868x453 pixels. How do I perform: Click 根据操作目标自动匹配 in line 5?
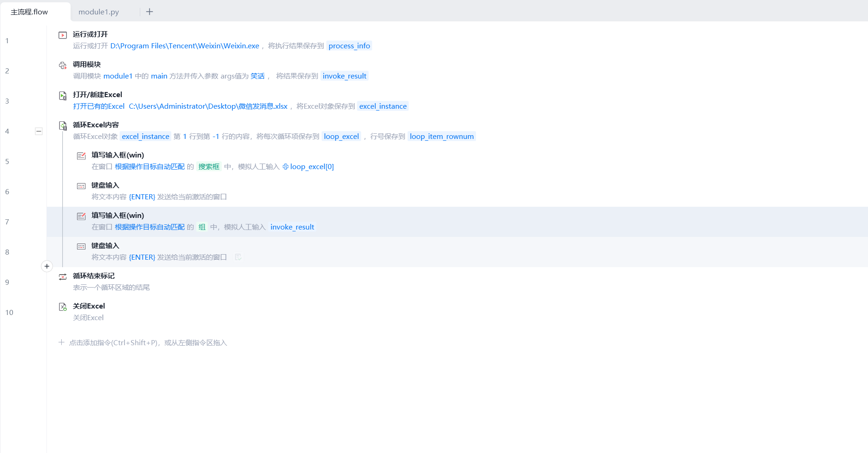point(150,166)
